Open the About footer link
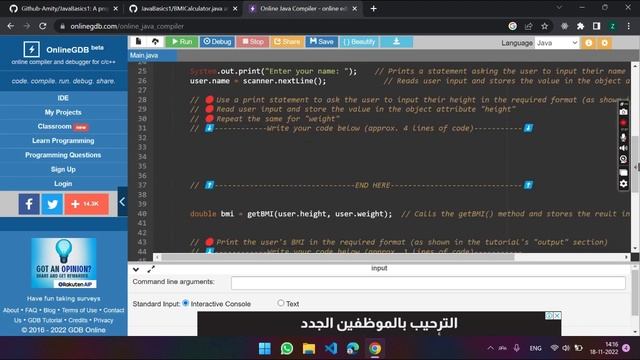Viewport: 640px width, 360px height. 11,310
